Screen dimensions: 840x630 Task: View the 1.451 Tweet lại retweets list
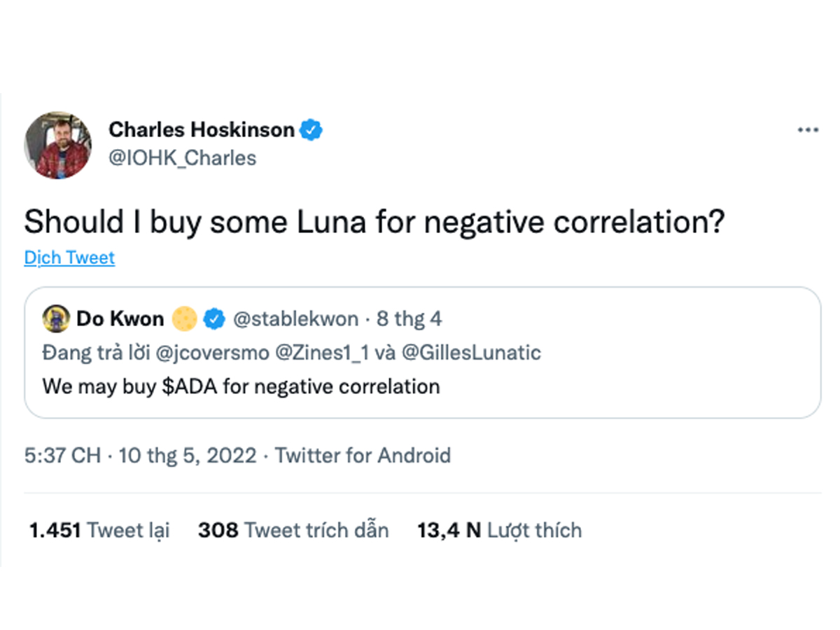[x=99, y=531]
